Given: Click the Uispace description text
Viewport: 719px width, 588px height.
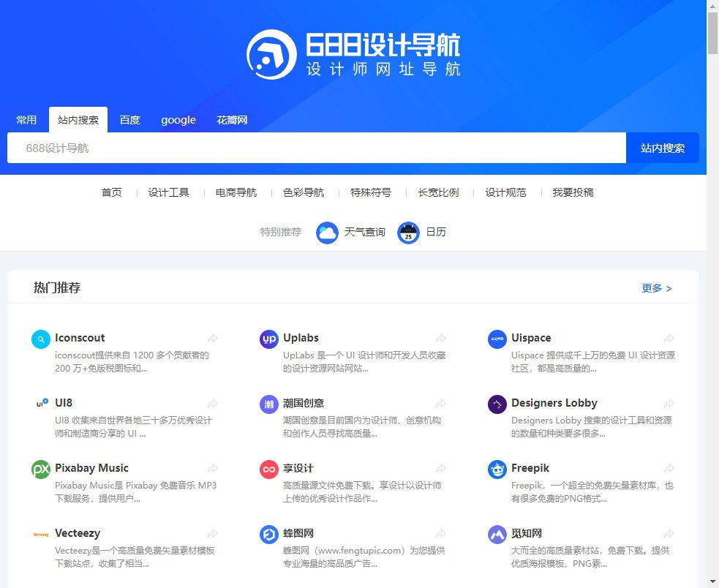Looking at the screenshot, I should [593, 362].
